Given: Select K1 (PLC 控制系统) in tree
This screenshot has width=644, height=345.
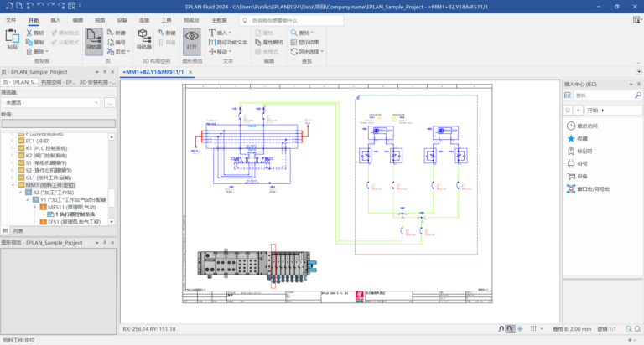Looking at the screenshot, I should (46, 148).
